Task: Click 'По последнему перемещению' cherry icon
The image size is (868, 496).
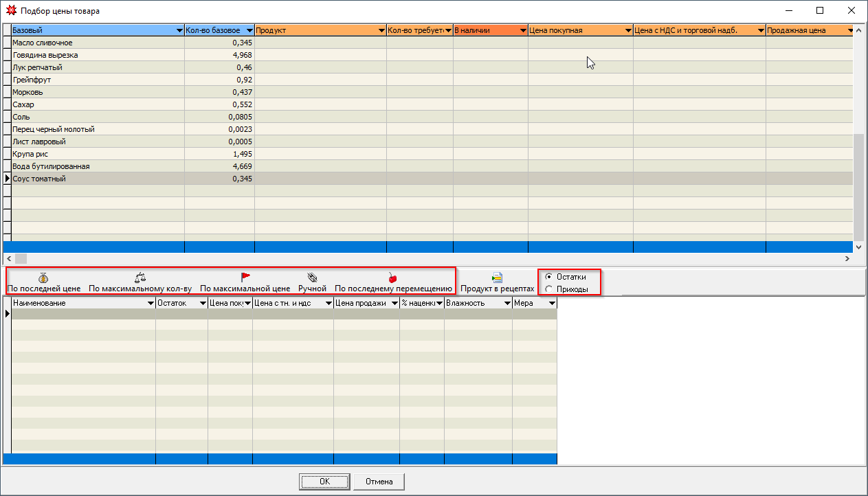Action: click(392, 278)
